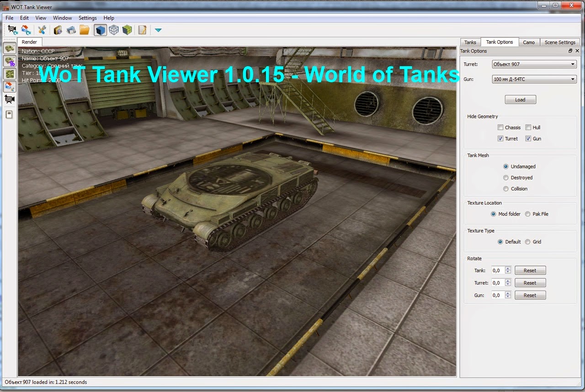Screen dimensions: 585x392
Task: Toggle the Tank Options sidebar icon with gears
Action: [10, 61]
